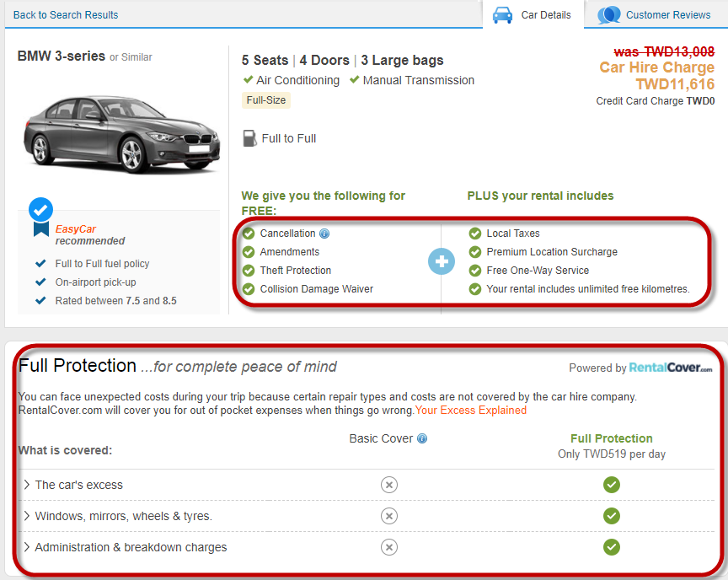Click the green check beside Free One-Way Service
The width and height of the screenshot is (728, 580).
coord(475,271)
